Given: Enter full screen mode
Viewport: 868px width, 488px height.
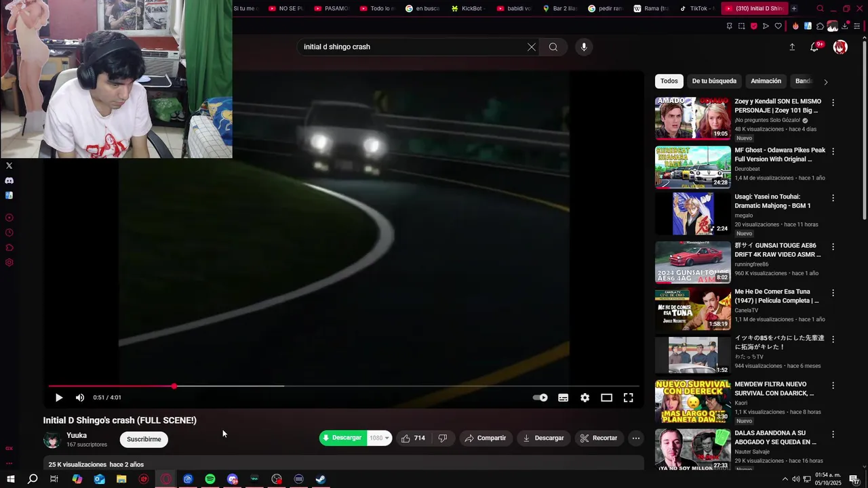Looking at the screenshot, I should point(629,398).
